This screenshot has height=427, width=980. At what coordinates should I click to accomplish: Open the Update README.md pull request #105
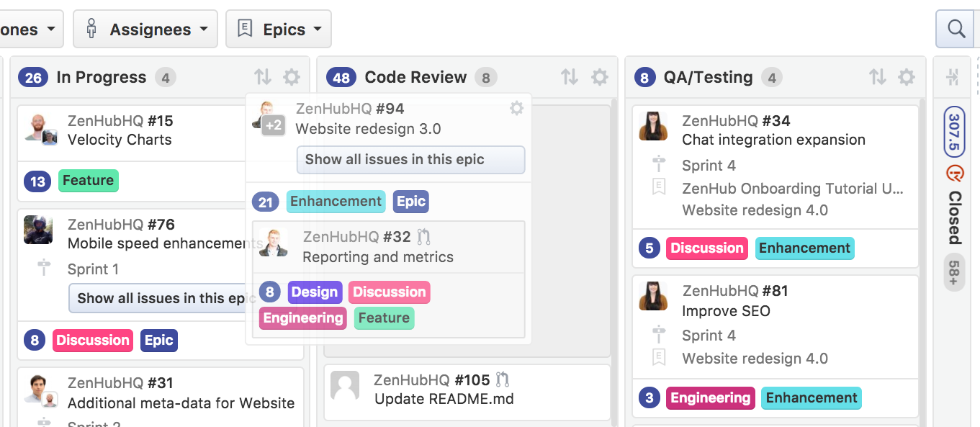444,398
